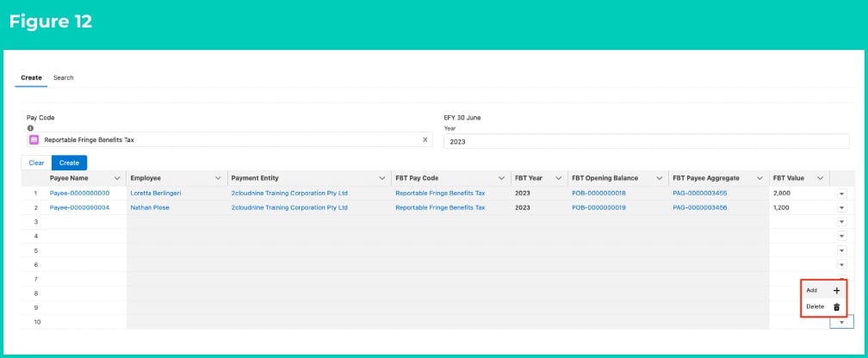Open the FBT Pay Code column menu
The image size is (868, 358).
click(501, 178)
